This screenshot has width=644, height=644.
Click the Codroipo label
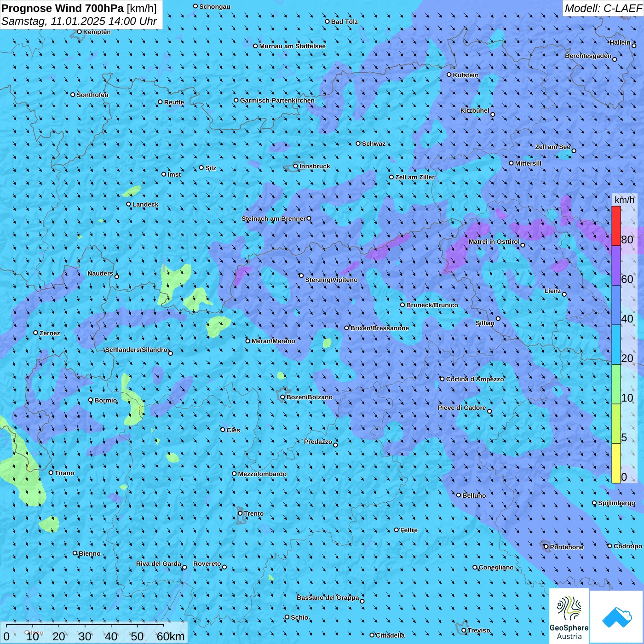pos(628,546)
